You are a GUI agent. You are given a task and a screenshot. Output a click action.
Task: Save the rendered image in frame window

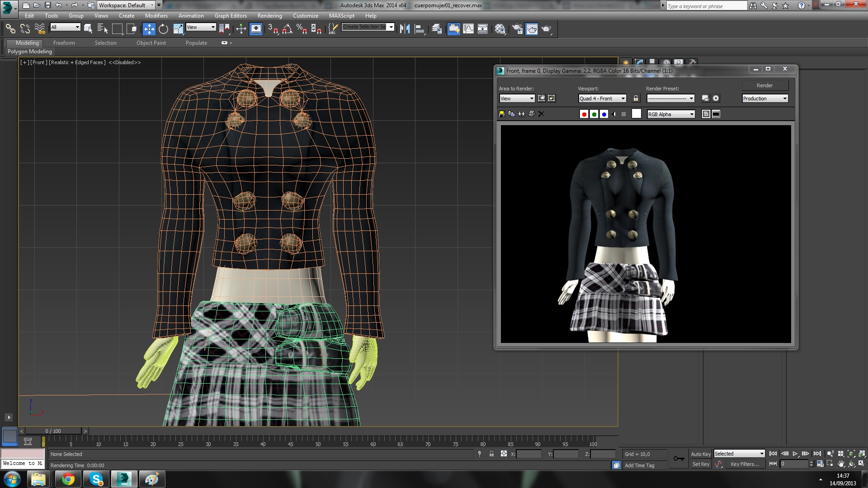tap(502, 114)
